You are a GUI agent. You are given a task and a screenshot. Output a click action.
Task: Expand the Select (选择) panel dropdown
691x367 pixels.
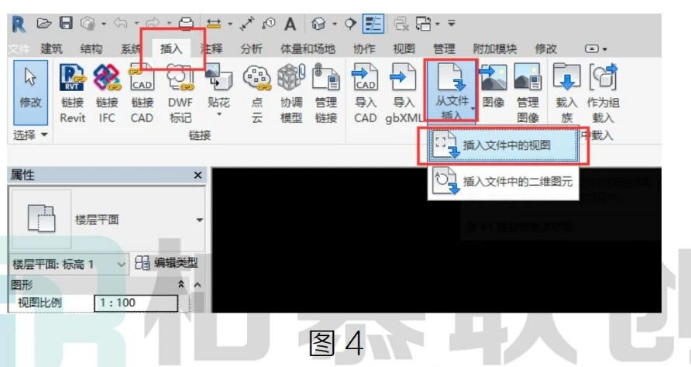[x=30, y=135]
